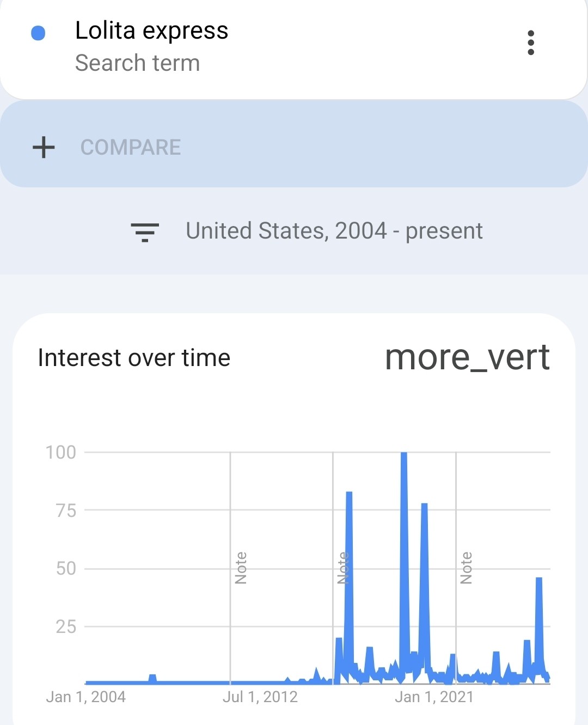Viewport: 588px width, 725px height.
Task: Click the Note marker beside the first tall spike
Action: (x=343, y=568)
